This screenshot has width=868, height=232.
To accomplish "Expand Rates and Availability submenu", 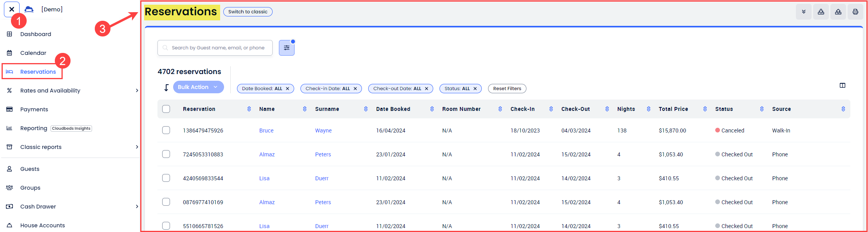I will 137,91.
